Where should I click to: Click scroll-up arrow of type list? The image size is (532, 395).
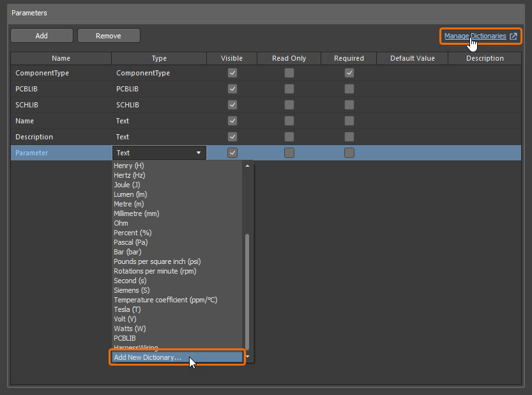247,166
